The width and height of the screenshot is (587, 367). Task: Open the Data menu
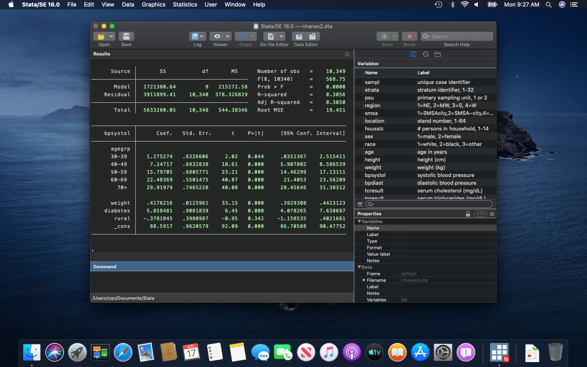[128, 4]
